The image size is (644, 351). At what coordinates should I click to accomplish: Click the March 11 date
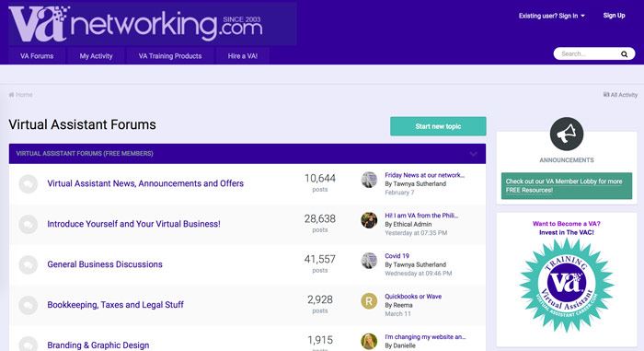tap(398, 314)
